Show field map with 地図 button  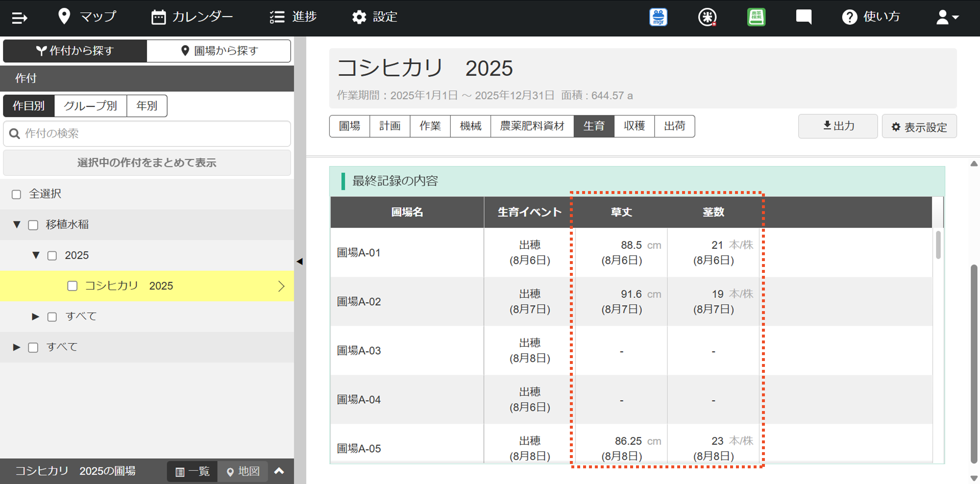coord(243,471)
